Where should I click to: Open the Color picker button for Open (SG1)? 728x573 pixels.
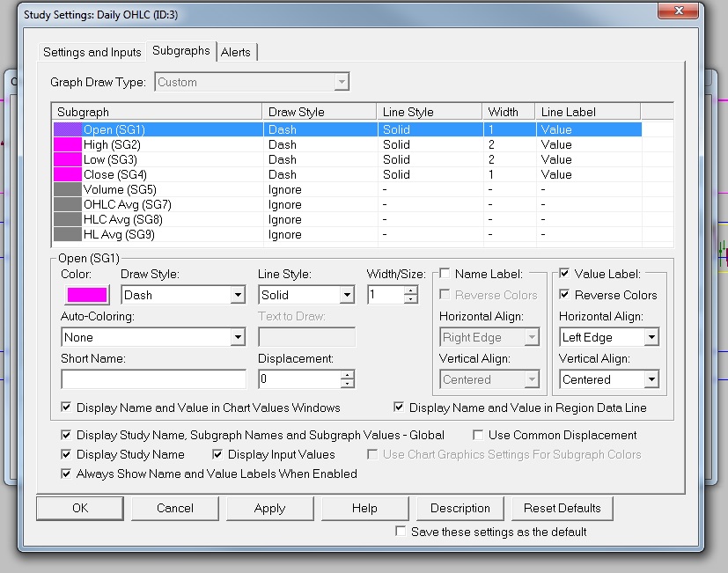coord(87,295)
